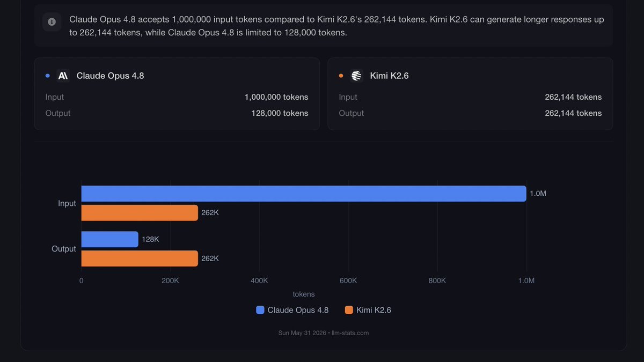Click the Output category label on the chart's vertical axis

point(64,249)
